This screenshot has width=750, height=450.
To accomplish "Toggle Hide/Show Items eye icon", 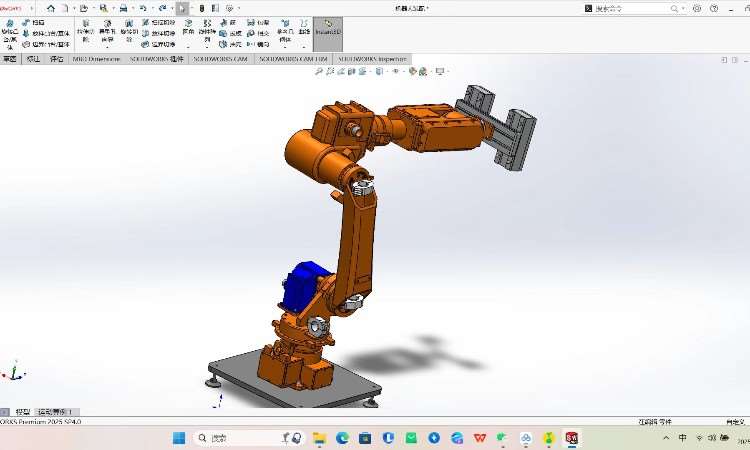I will pos(396,71).
